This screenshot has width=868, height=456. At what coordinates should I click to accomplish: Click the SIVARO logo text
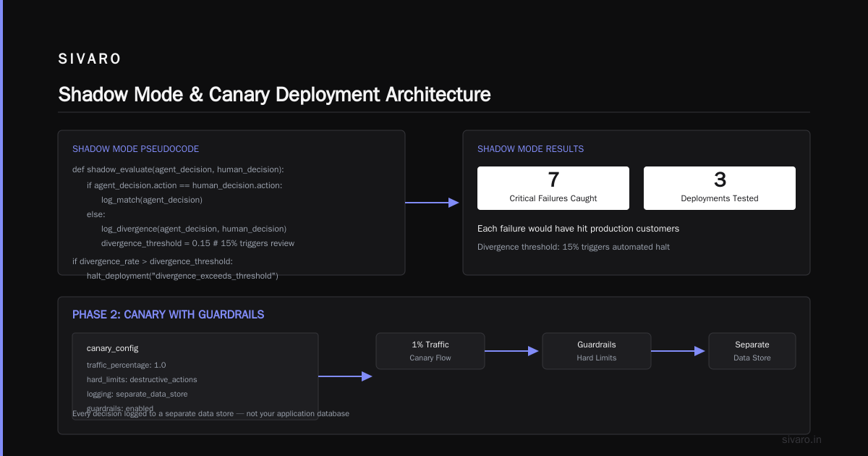tap(90, 59)
